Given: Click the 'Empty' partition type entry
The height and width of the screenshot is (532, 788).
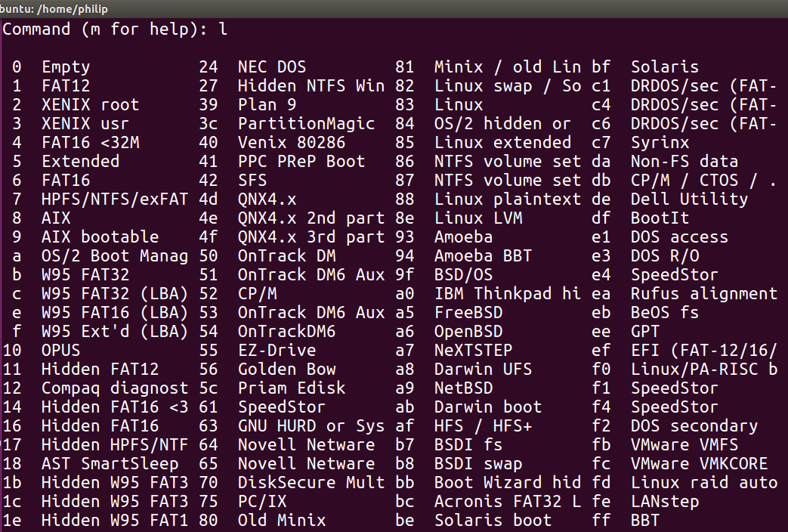Looking at the screenshot, I should (x=66, y=67).
